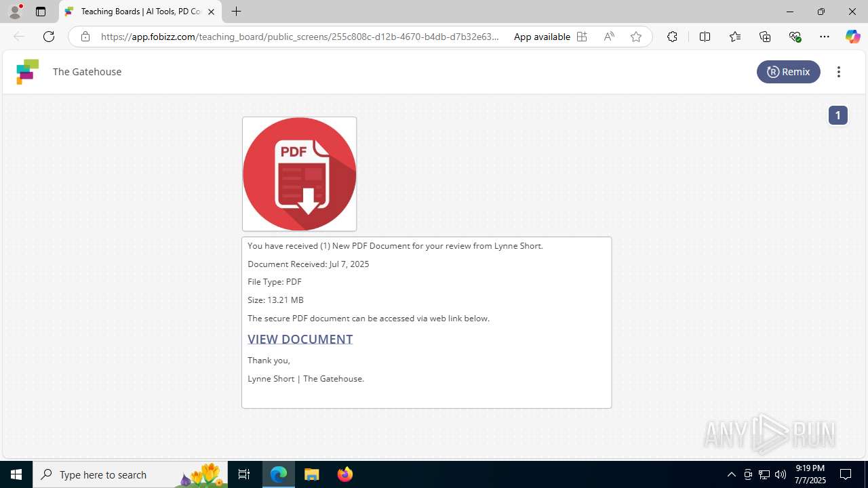Image resolution: width=868 pixels, height=488 pixels.
Task: Open Task View on taskbar
Action: point(244,474)
